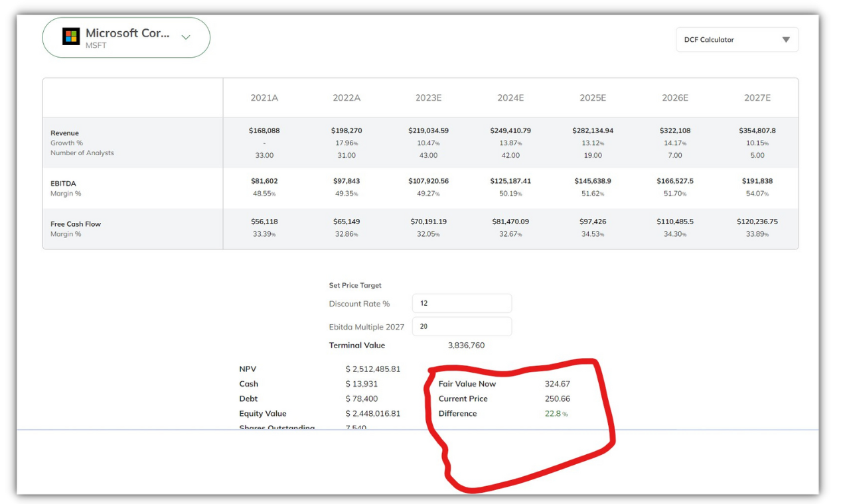Viewport: 843px width, 504px height.
Task: Click the MSFT ticker text
Action: pyautogui.click(x=96, y=46)
